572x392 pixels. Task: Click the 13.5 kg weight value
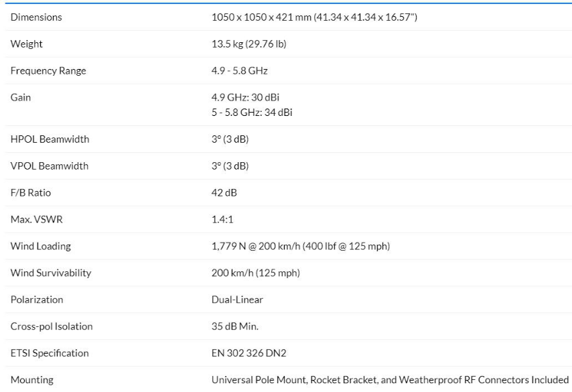click(249, 44)
